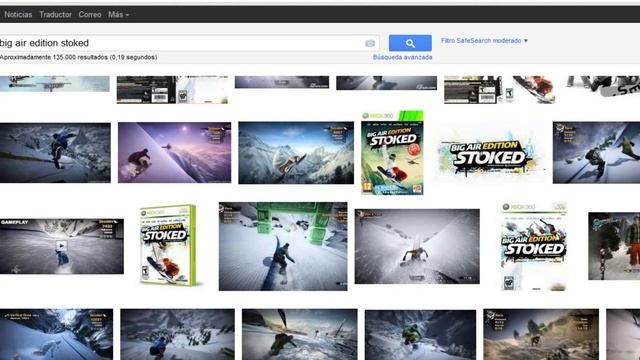Open the brown rocky terrain snowboarder thumbnail in bottom row

pyautogui.click(x=541, y=334)
